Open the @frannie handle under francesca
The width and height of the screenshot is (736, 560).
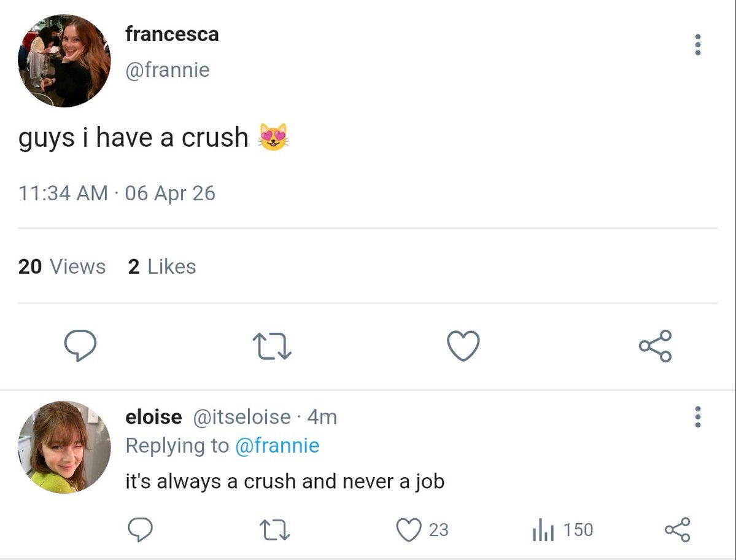[167, 70]
